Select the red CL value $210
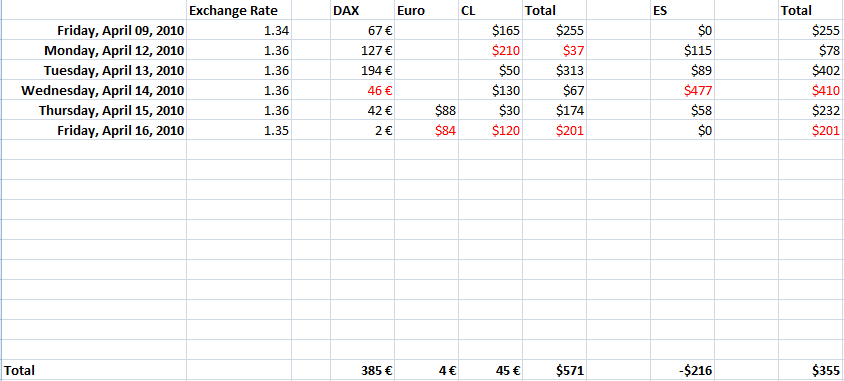The image size is (844, 381). click(x=490, y=51)
